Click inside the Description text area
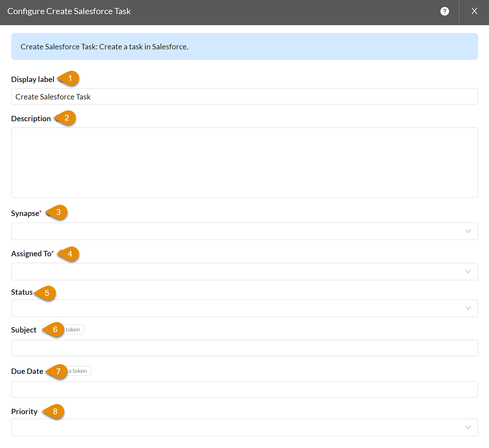The height and width of the screenshot is (448, 489). [x=244, y=163]
